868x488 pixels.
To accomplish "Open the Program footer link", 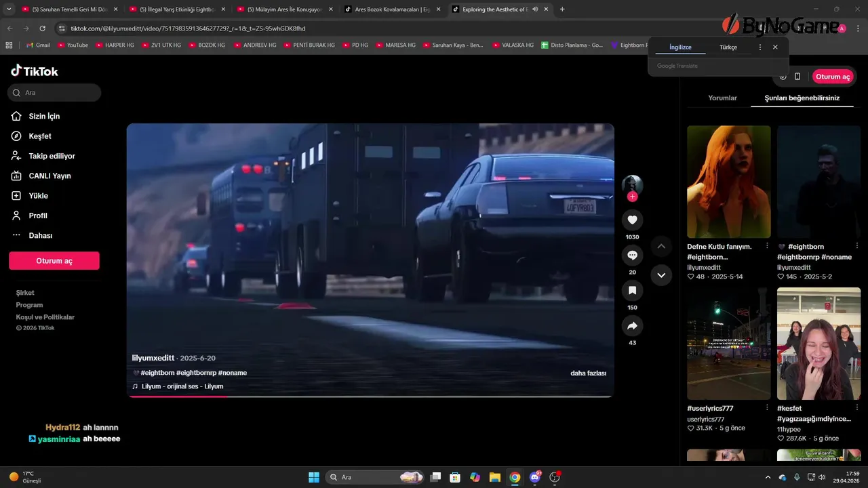I will (x=30, y=305).
